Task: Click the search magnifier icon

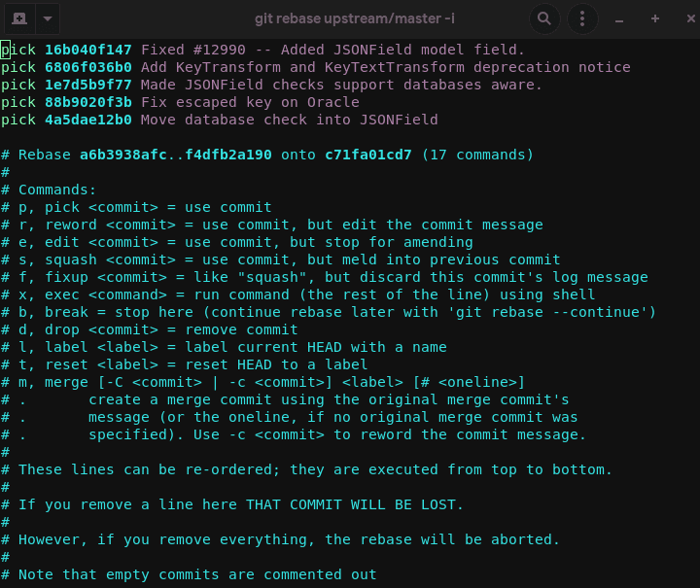Action: point(544,18)
